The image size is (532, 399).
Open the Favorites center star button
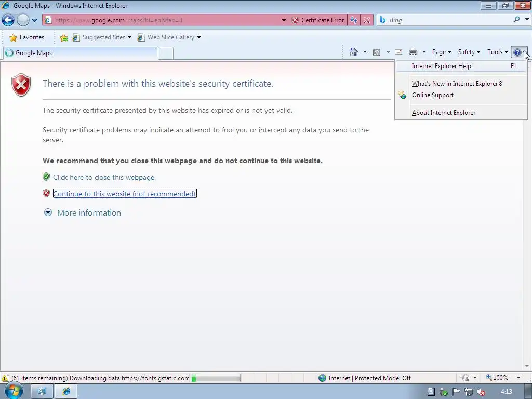click(x=27, y=37)
